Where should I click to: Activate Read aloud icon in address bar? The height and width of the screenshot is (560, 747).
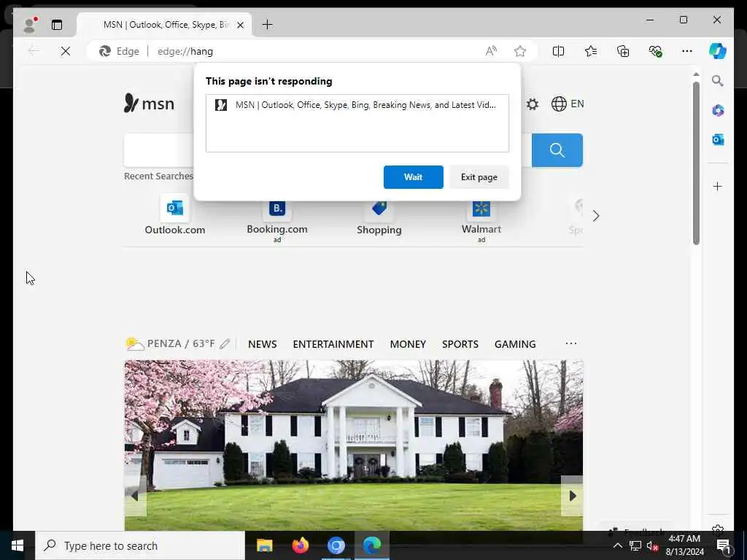[x=491, y=51]
